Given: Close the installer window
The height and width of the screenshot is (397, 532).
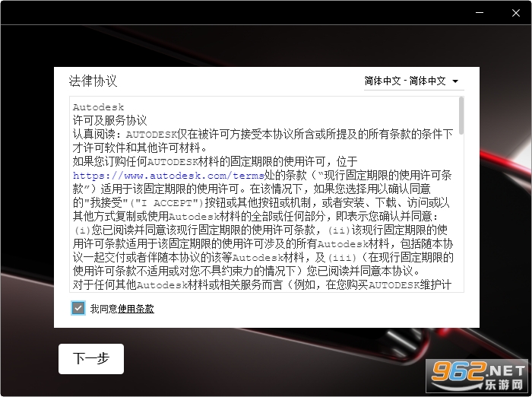Looking at the screenshot, I should (x=516, y=13).
